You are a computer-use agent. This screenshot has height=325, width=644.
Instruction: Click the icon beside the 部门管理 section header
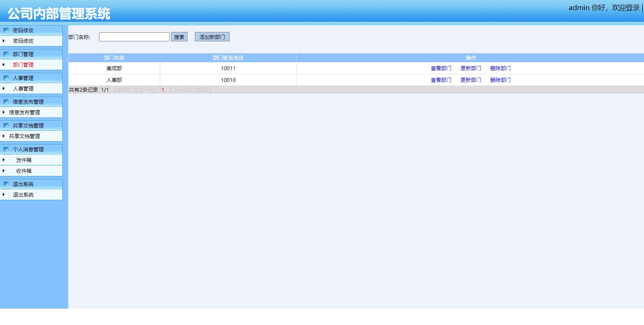[6, 54]
